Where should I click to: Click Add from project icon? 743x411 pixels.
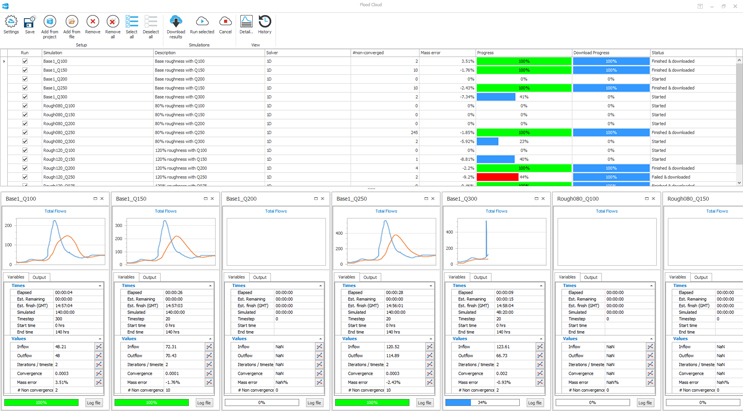49,24
